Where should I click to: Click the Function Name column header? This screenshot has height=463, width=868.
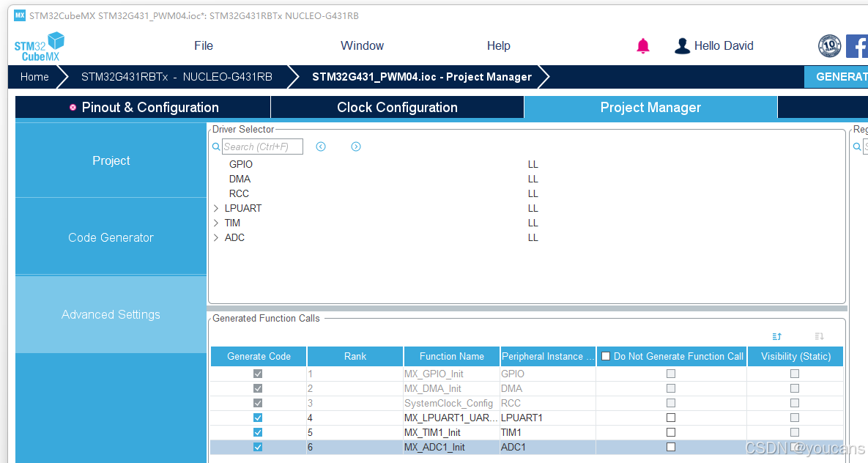point(451,356)
